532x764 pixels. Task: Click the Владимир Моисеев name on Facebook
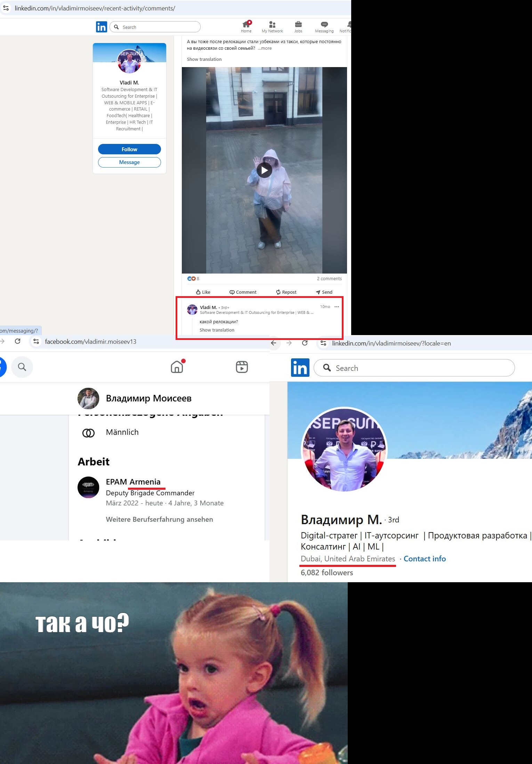[149, 398]
